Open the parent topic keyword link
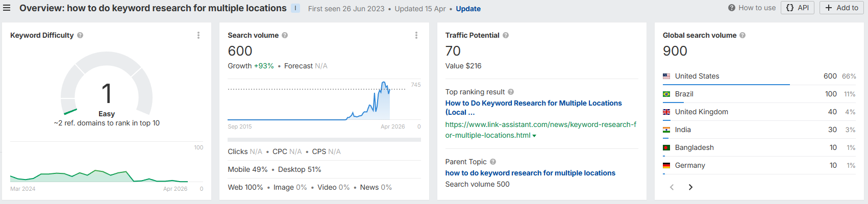This screenshot has height=204, width=868. (530, 173)
